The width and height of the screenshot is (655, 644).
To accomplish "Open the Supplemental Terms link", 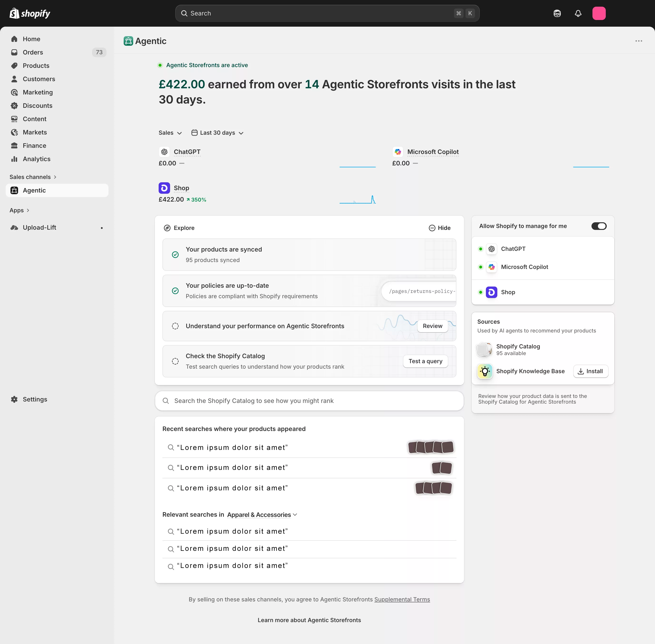I will (402, 600).
